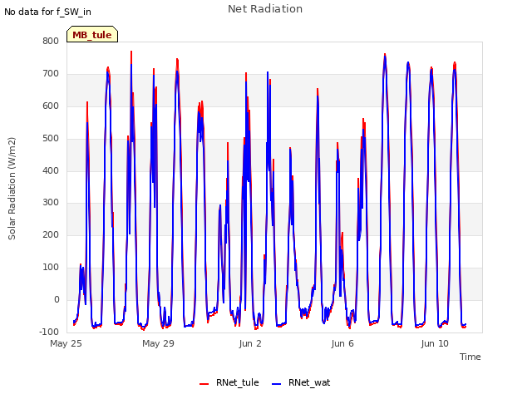Click the Jun 6 x-axis tick label

pyautogui.click(x=342, y=343)
